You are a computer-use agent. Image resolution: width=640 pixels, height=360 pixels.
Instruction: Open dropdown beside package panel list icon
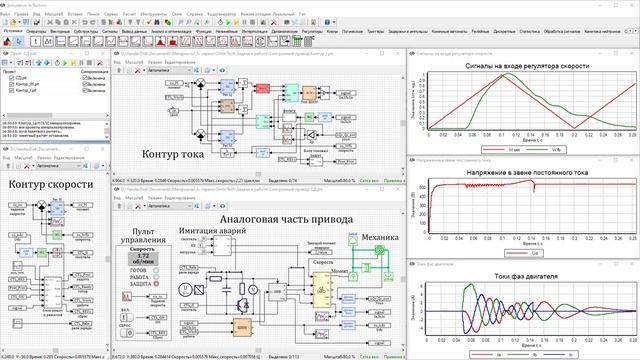pos(11,63)
